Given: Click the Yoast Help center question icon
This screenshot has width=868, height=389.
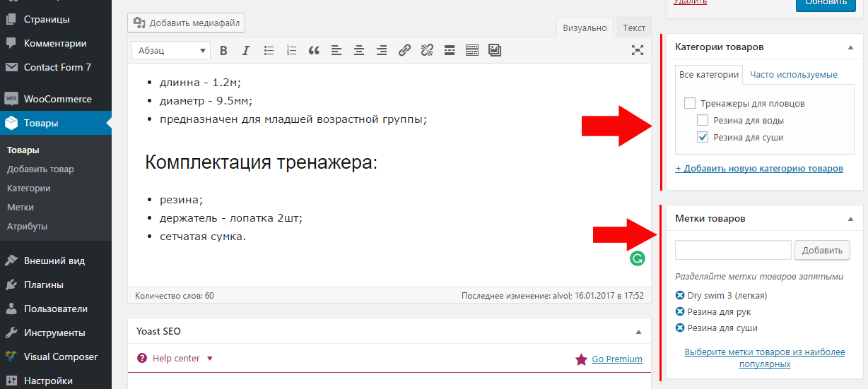Looking at the screenshot, I should point(142,359).
